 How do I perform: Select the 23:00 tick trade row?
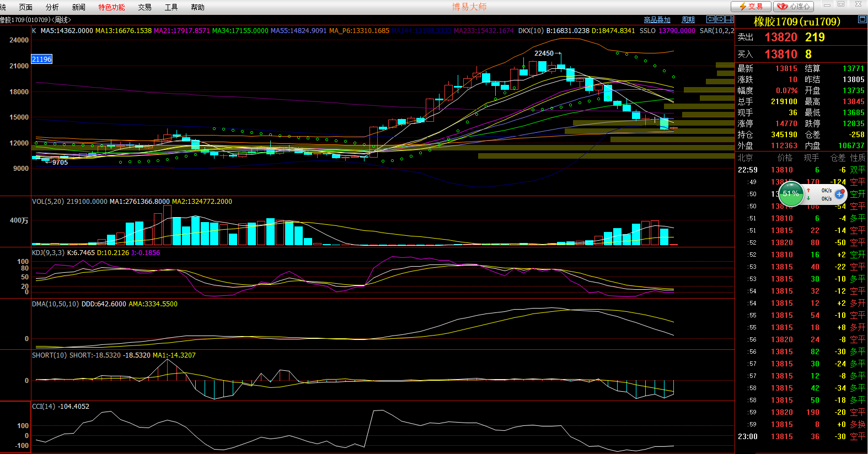coord(801,436)
